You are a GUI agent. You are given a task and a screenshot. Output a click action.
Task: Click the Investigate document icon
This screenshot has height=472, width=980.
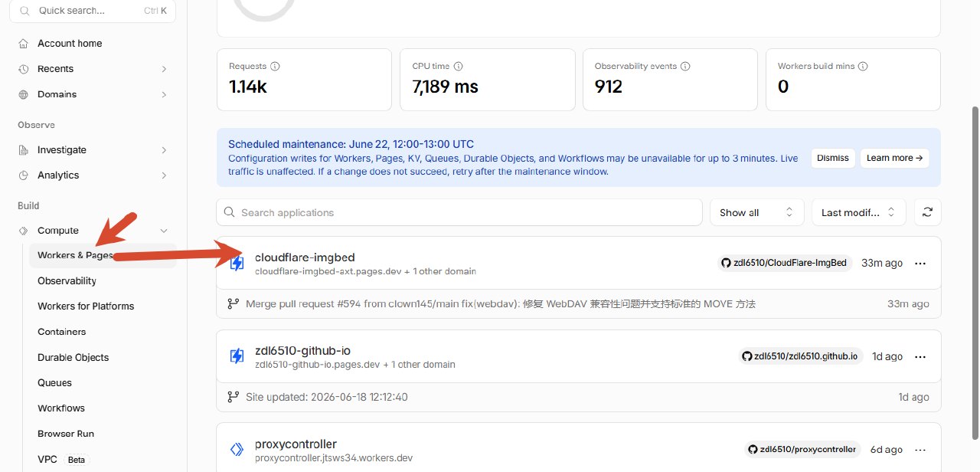[24, 150]
